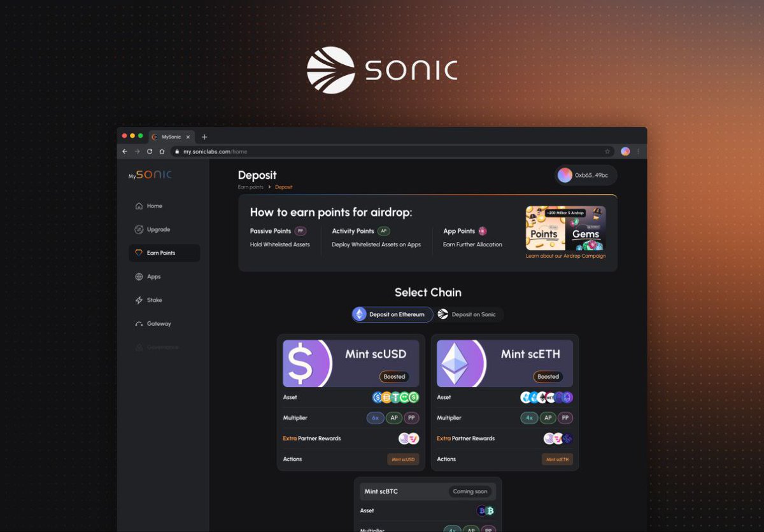This screenshot has width=764, height=532.
Task: Click the Select Chain heading
Action: click(428, 293)
